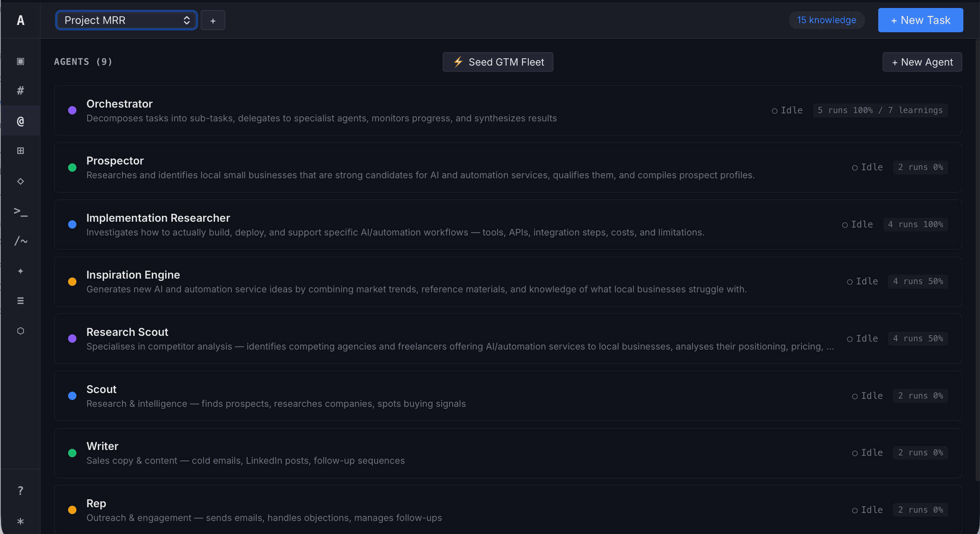
Task: Click the plus button beside project selector
Action: pos(213,21)
